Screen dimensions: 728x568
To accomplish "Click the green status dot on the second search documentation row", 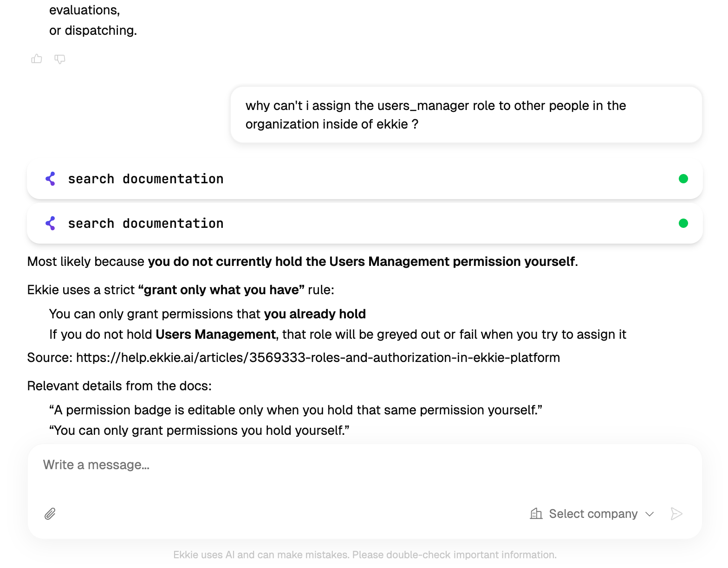I will [683, 223].
